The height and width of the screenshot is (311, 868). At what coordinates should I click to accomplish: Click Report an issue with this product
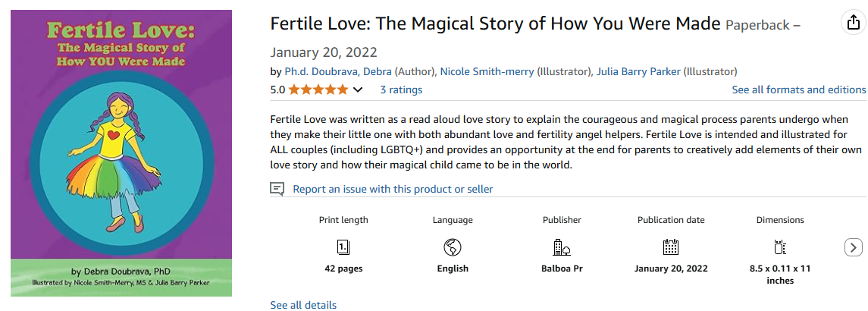(393, 189)
